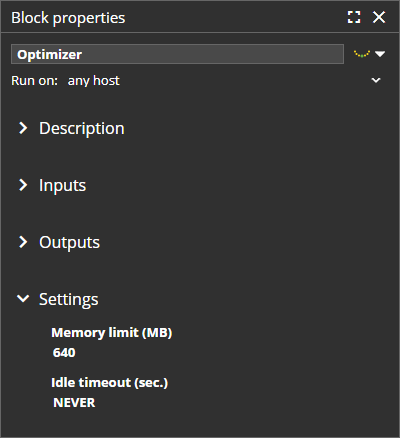400x438 pixels.
Task: Click the Run on label
Action: coord(34,81)
